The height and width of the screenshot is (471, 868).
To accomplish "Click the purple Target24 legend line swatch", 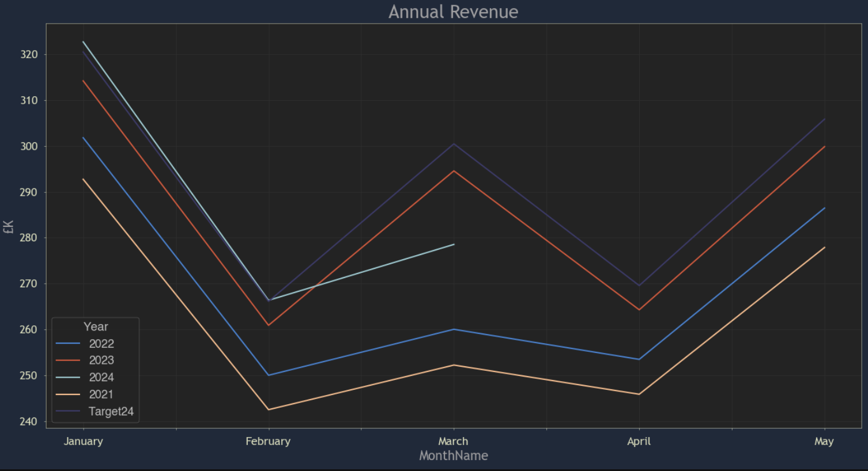I will tap(68, 411).
